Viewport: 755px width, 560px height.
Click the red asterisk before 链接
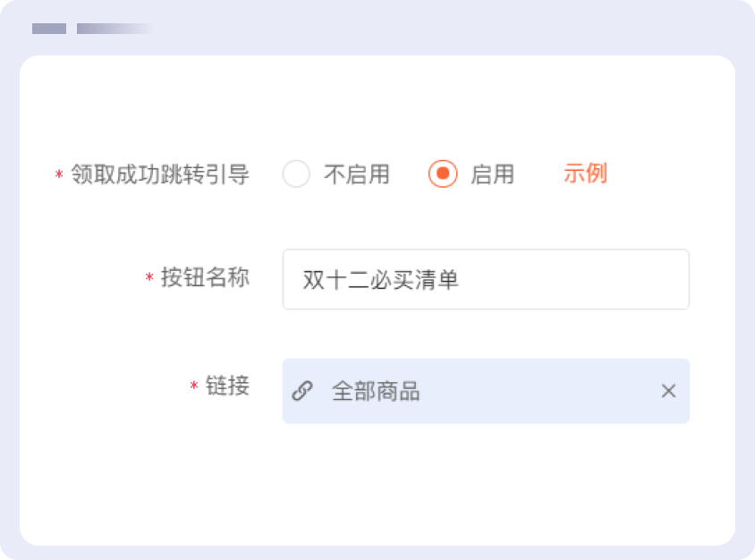193,387
